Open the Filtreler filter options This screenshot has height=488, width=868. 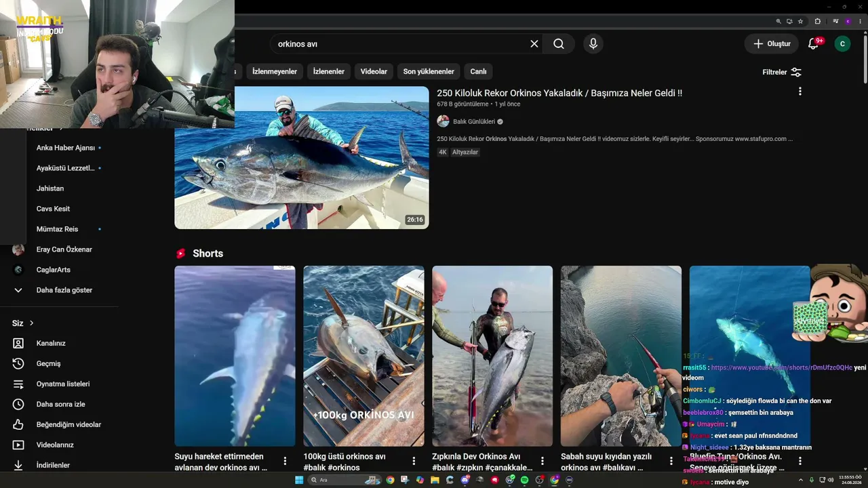782,72
